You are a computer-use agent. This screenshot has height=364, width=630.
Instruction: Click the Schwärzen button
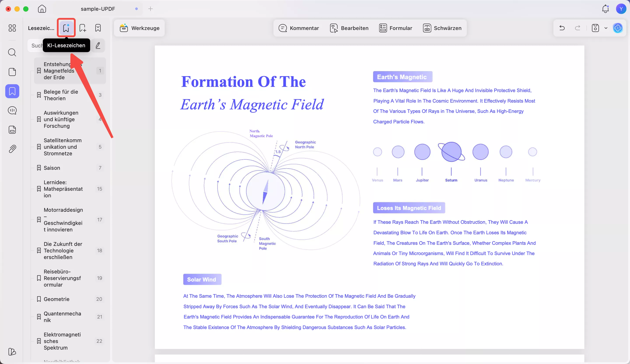(442, 28)
